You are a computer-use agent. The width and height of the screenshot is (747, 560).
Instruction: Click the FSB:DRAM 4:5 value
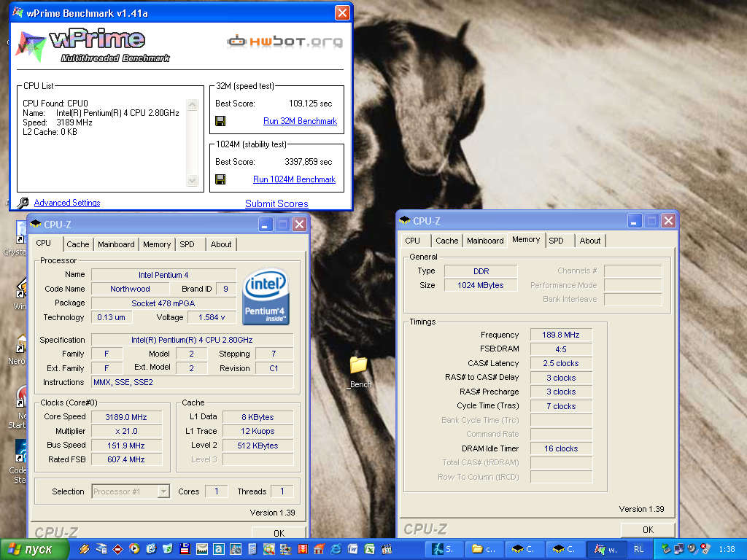tap(561, 349)
